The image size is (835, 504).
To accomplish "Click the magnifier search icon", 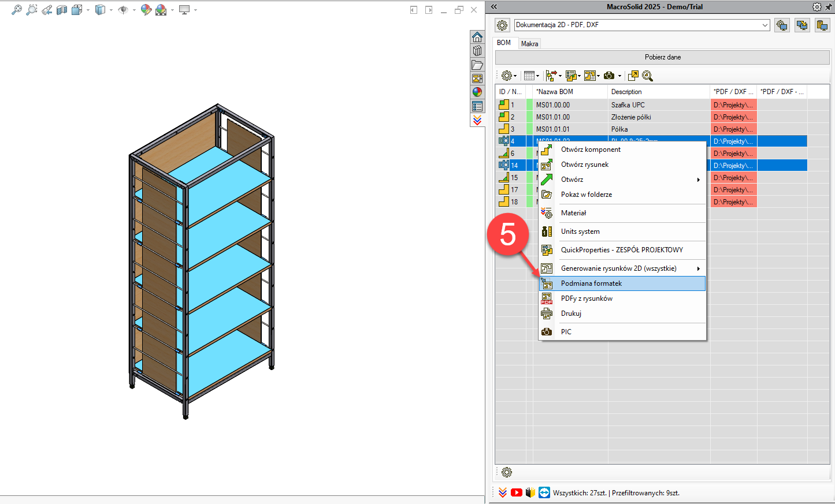I will pos(648,76).
